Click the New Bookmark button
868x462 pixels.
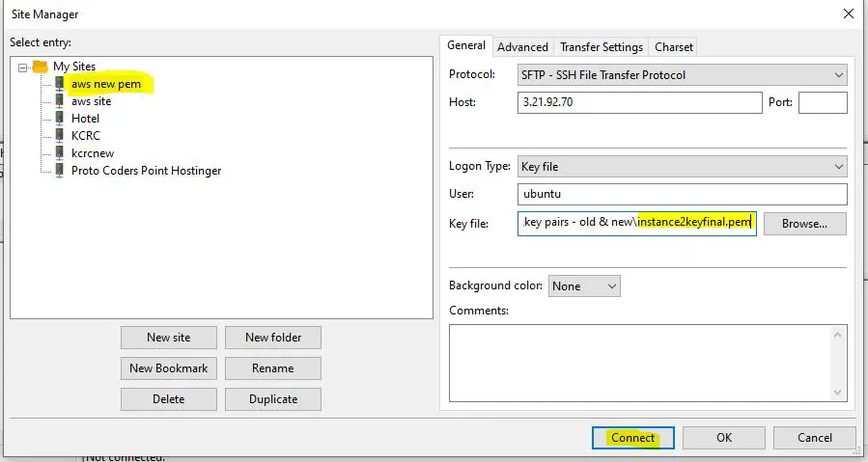[169, 368]
